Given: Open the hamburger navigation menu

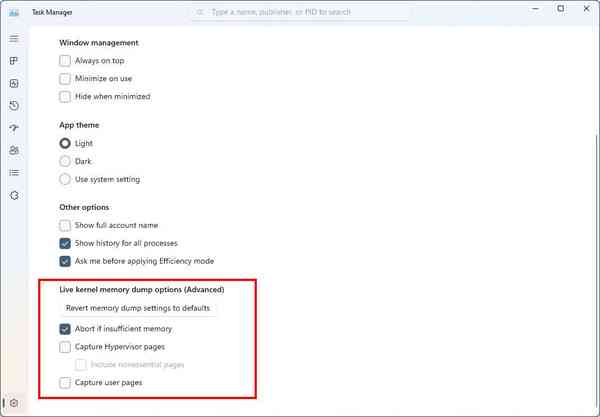Looking at the screenshot, I should pos(14,39).
